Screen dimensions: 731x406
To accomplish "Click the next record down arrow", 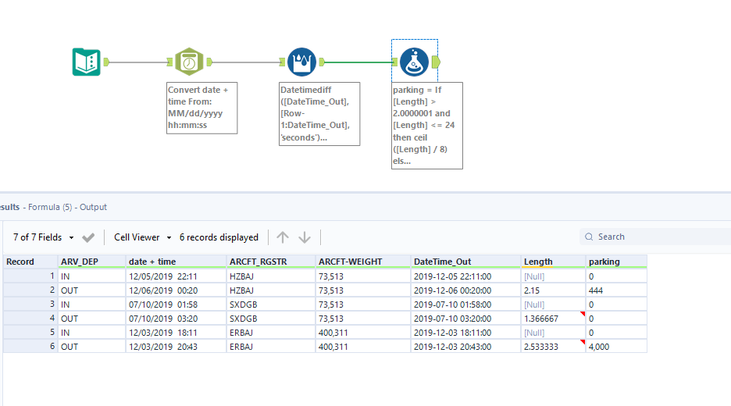I will tap(304, 237).
